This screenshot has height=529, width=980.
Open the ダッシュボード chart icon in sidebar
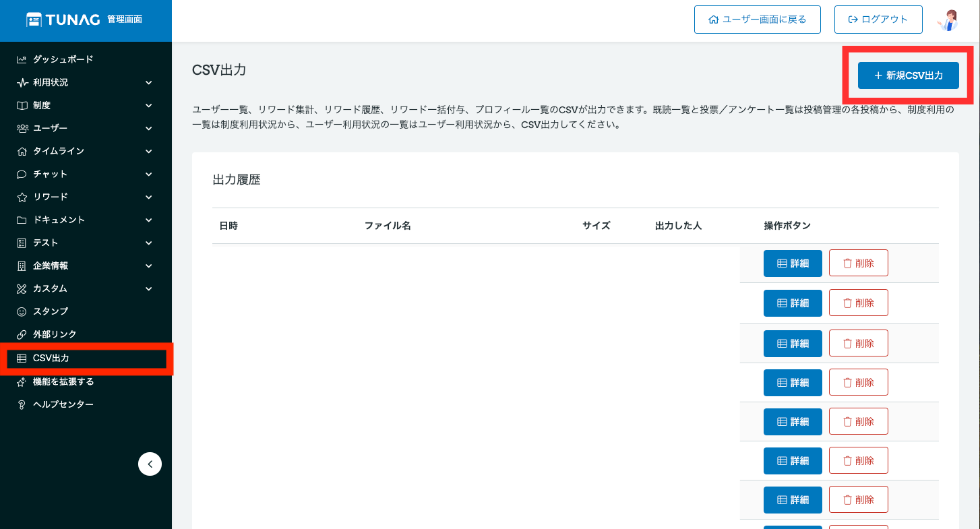(22, 59)
